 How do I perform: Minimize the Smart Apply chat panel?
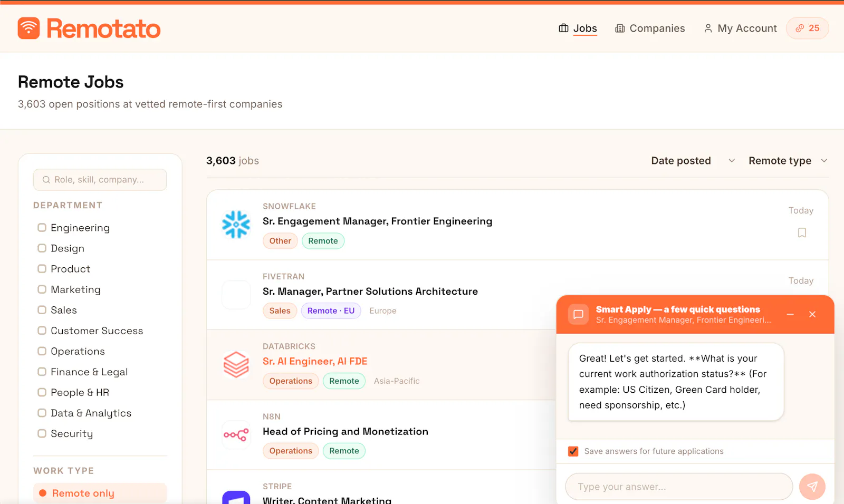(x=790, y=314)
